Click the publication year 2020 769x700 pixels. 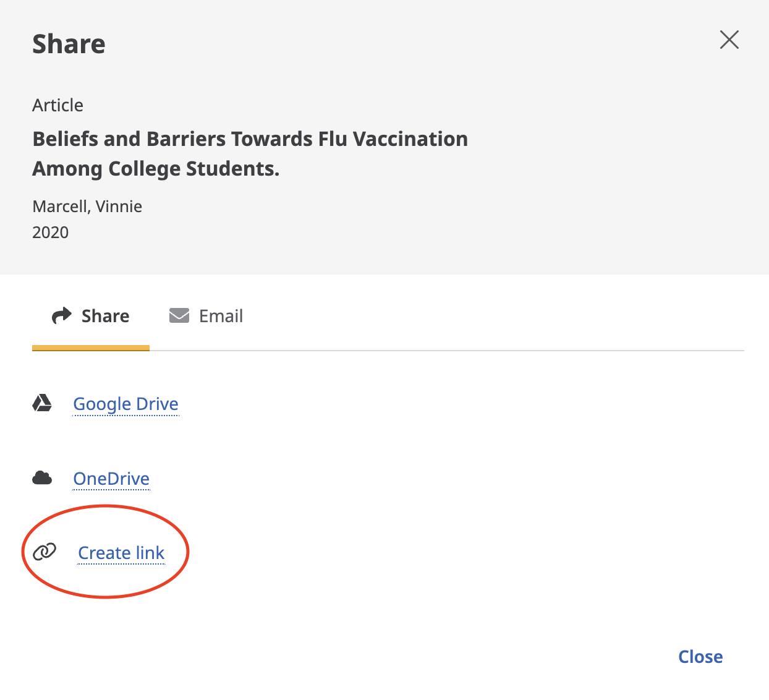(x=51, y=233)
